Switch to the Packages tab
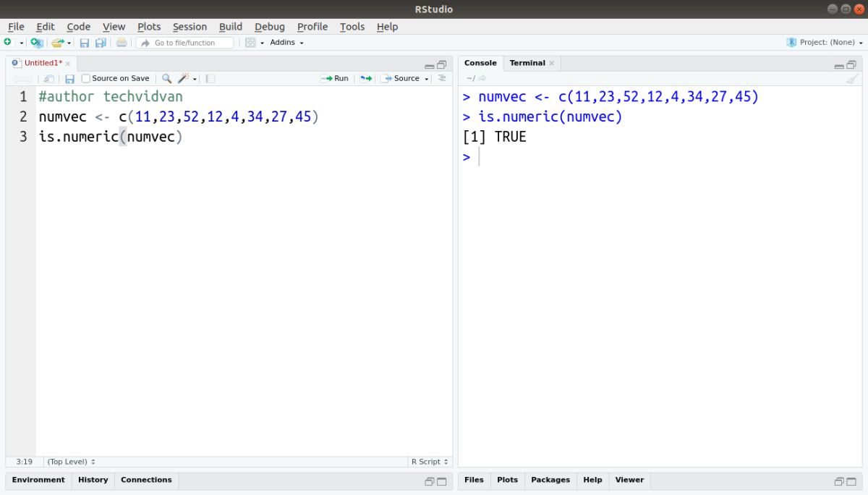The width and height of the screenshot is (868, 495). click(550, 480)
